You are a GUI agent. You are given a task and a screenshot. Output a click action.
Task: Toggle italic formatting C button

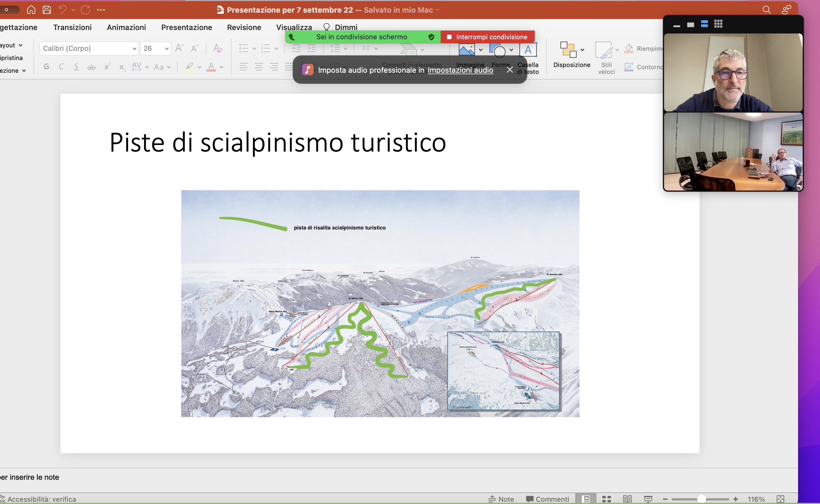(61, 67)
